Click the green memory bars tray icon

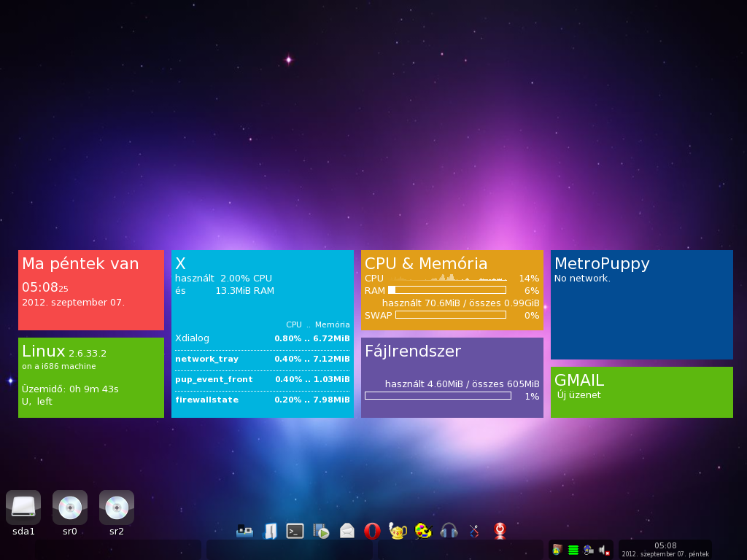tap(573, 550)
